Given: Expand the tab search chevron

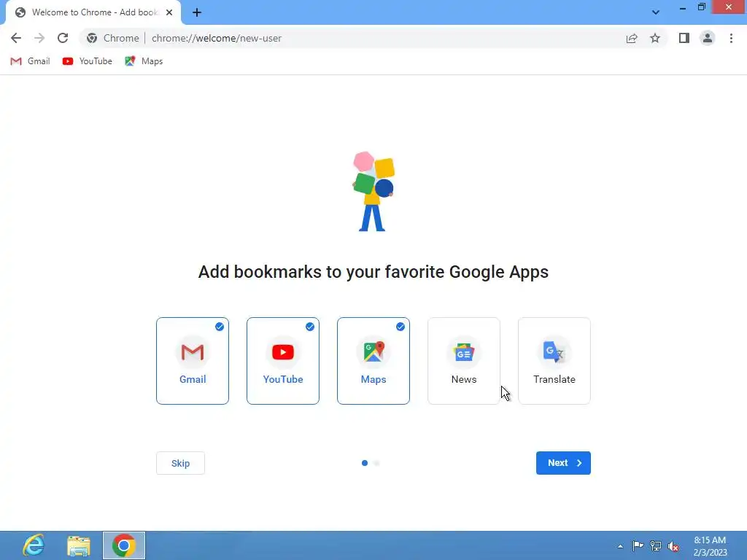Looking at the screenshot, I should (x=656, y=12).
